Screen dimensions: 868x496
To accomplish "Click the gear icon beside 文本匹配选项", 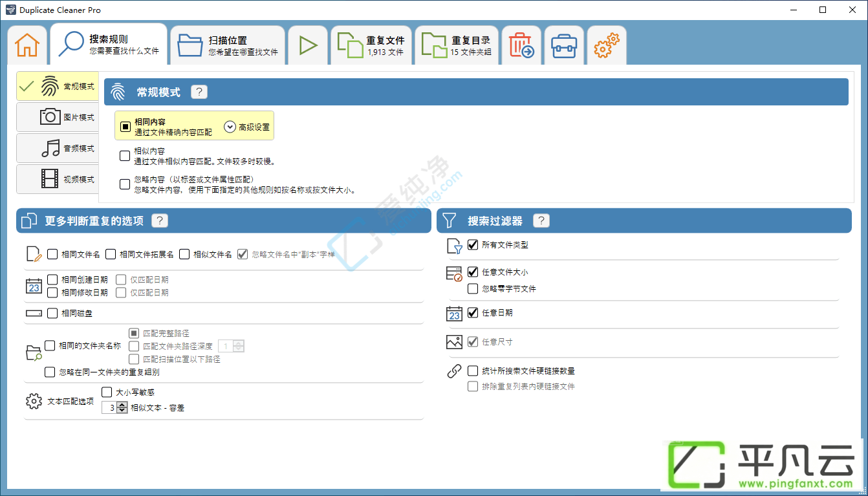I will coord(34,402).
